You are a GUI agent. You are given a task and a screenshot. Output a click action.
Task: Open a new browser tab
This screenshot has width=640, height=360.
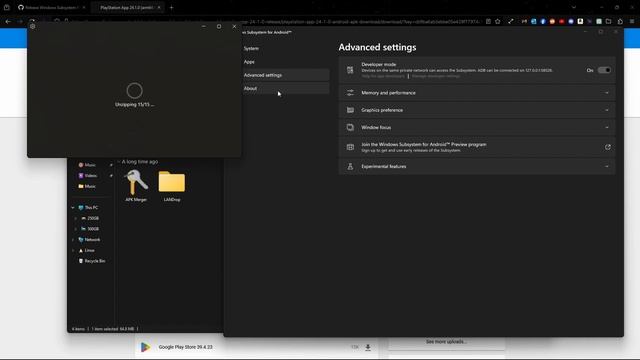tap(171, 7)
